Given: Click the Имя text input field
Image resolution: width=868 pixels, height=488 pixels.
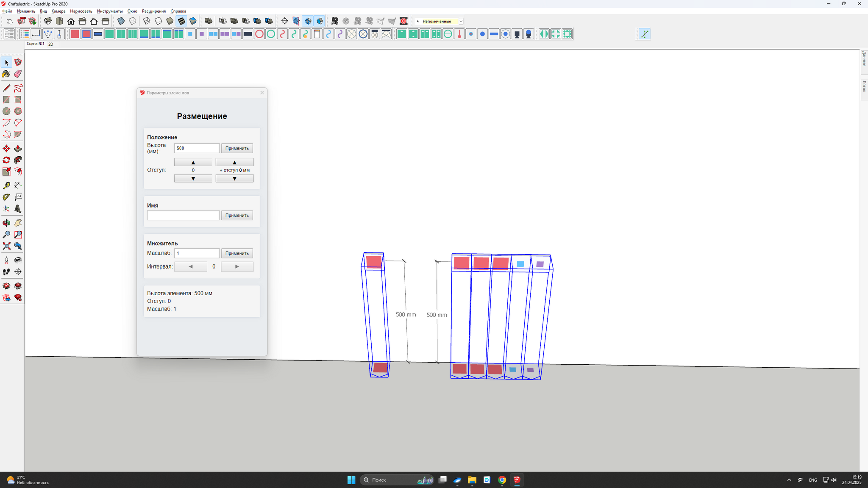Looking at the screenshot, I should (x=183, y=216).
